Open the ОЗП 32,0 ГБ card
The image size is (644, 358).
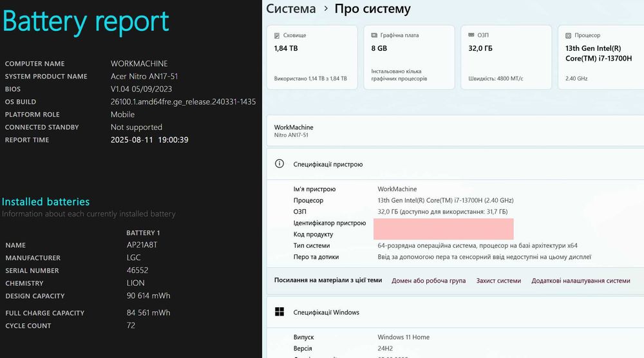[506, 57]
